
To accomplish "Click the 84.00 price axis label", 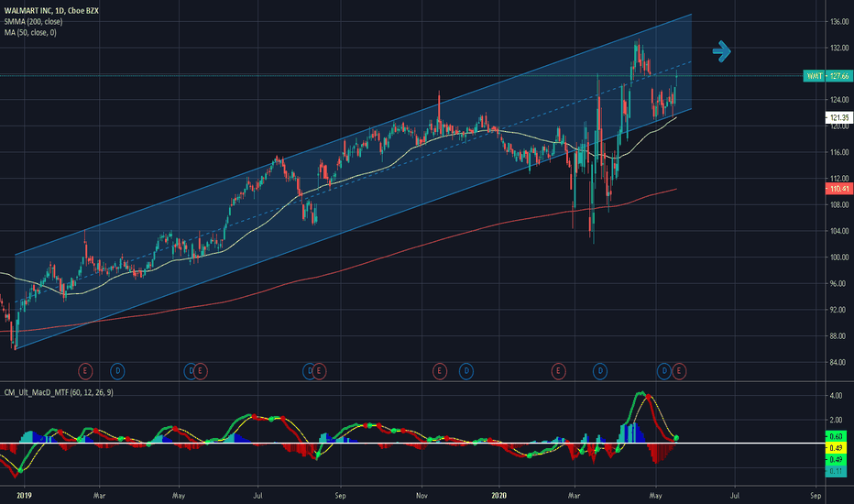I will click(838, 362).
